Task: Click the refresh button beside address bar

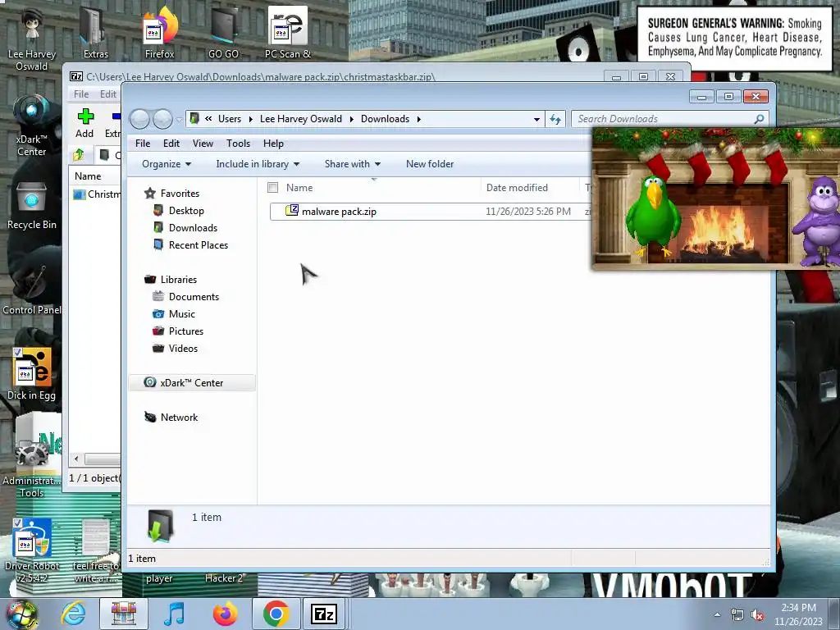Action: point(555,119)
